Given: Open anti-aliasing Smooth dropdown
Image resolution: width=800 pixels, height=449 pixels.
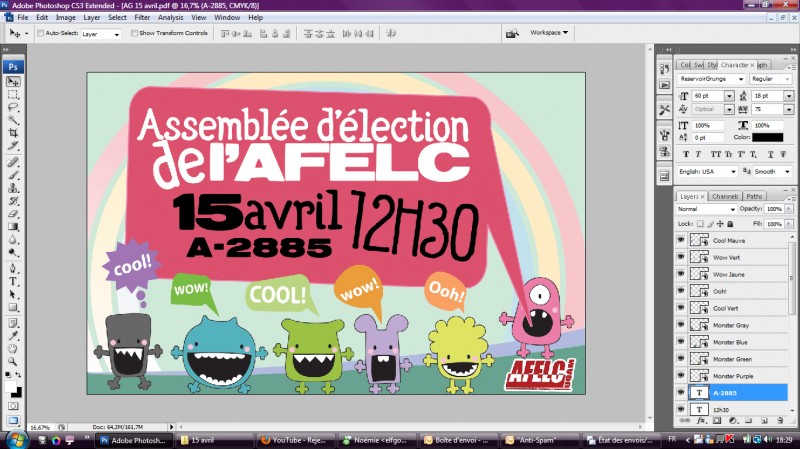Looking at the screenshot, I should coord(772,172).
